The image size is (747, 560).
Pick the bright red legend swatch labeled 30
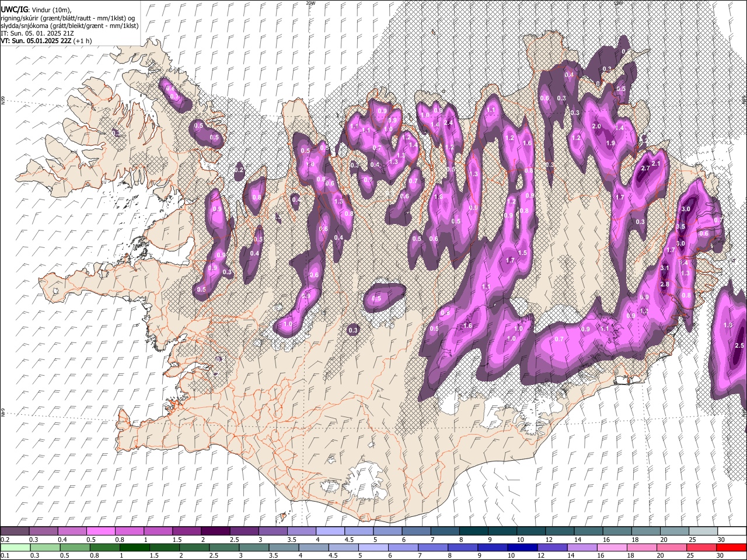(x=732, y=547)
